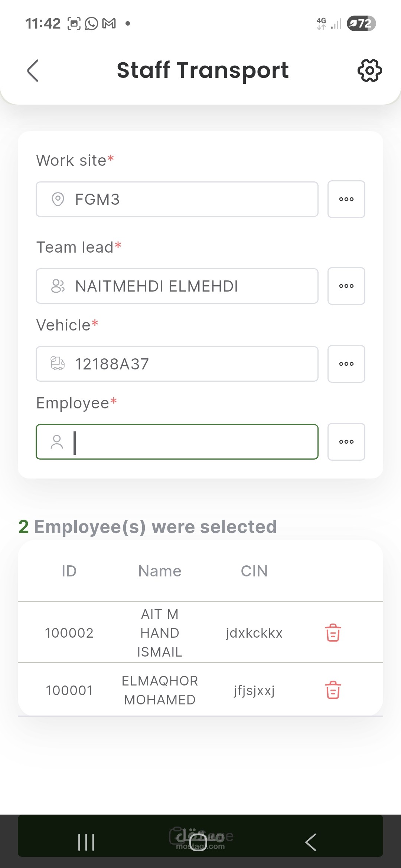Viewport: 401px width, 868px height.
Task: Tap Android back navigation button
Action: tap(311, 842)
